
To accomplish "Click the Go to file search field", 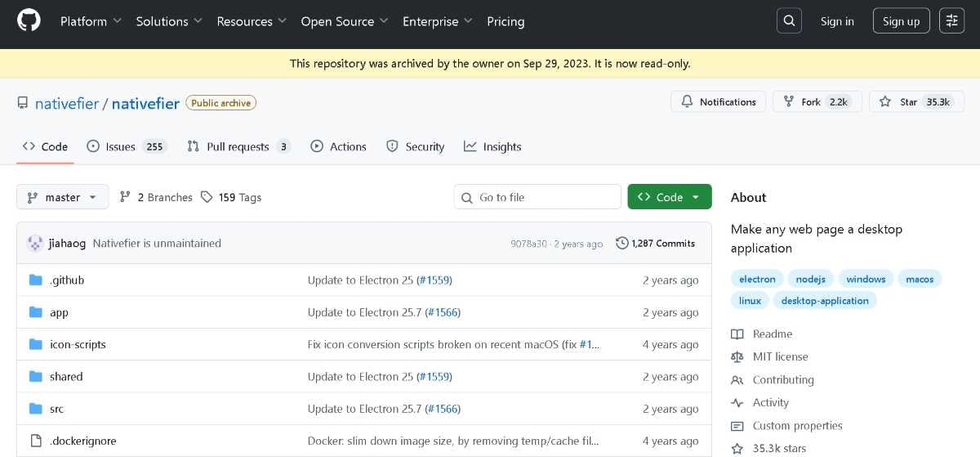I will click(537, 197).
